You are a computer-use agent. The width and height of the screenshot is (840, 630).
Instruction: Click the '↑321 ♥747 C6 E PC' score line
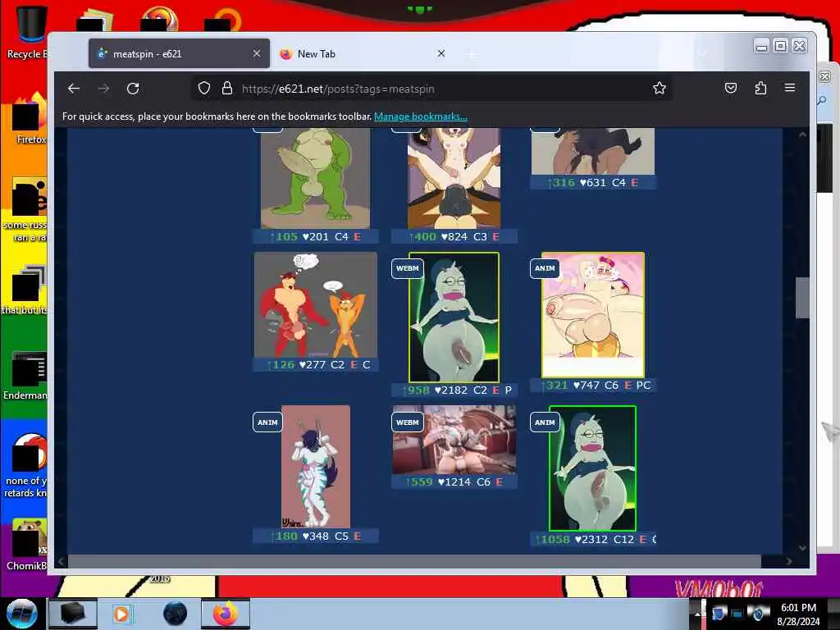click(x=593, y=386)
